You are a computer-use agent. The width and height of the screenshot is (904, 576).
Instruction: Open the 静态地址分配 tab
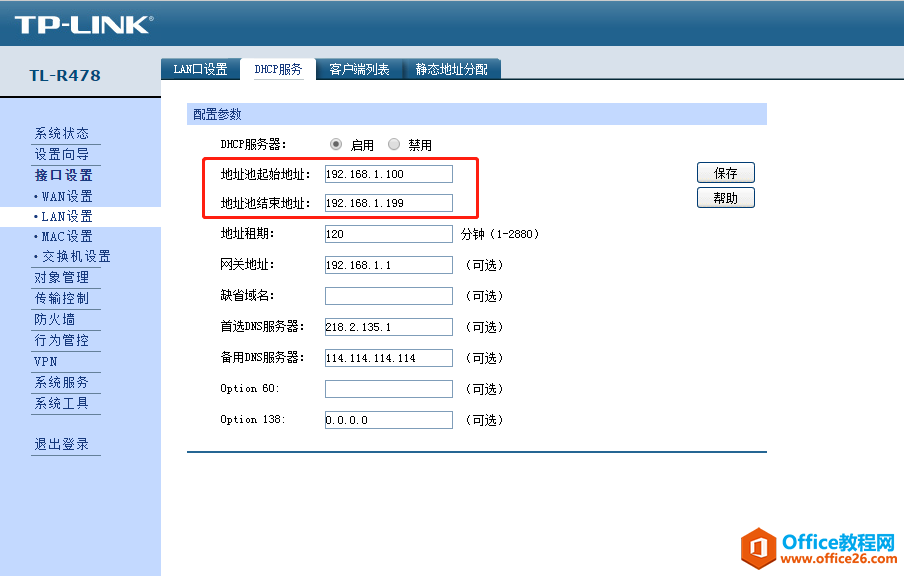pos(451,69)
